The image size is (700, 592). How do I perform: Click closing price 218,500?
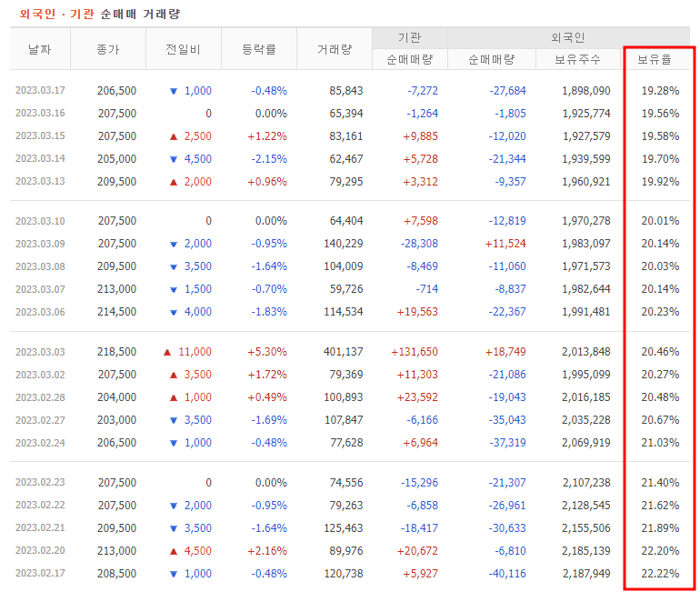tap(117, 352)
